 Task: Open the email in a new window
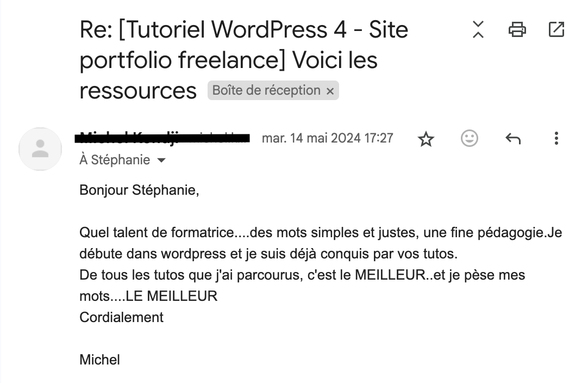556,29
